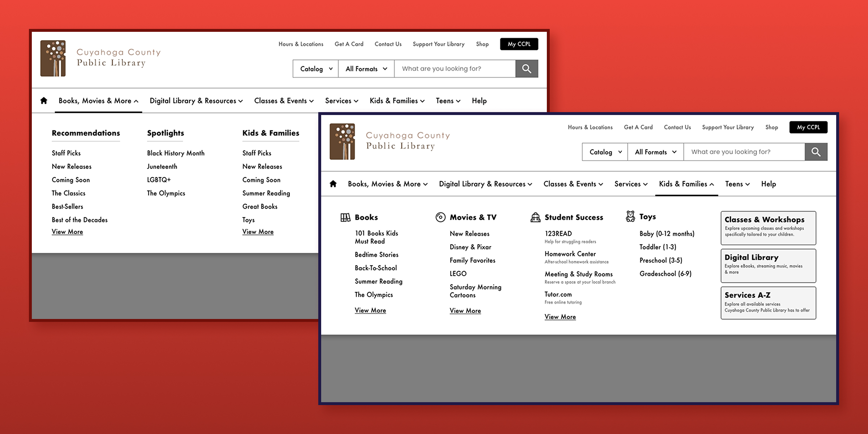Screen dimensions: 868x434
Task: Open the Catalog dropdown in the back window
Action: point(315,69)
